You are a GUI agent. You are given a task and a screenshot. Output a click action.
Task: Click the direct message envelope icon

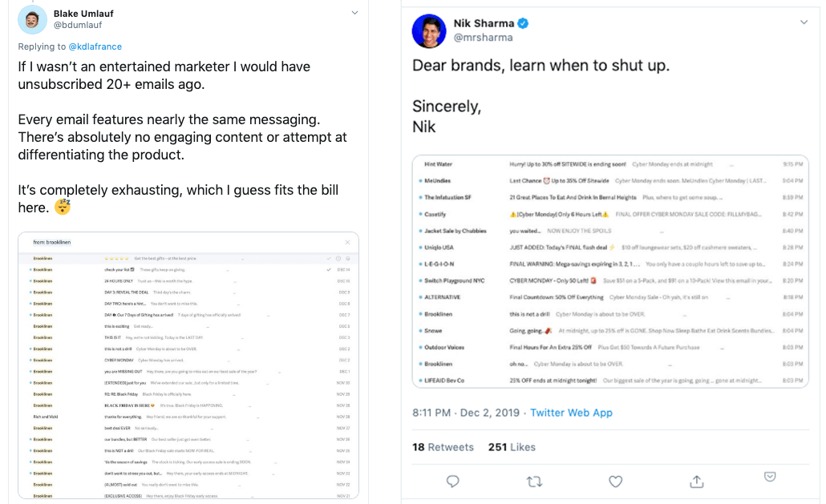(x=770, y=477)
